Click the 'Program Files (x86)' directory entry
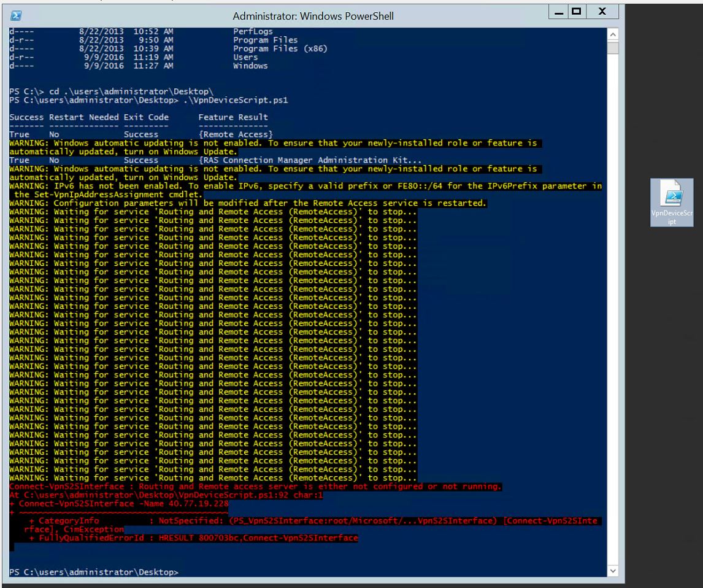The height and width of the screenshot is (588, 703). pyautogui.click(x=272, y=48)
